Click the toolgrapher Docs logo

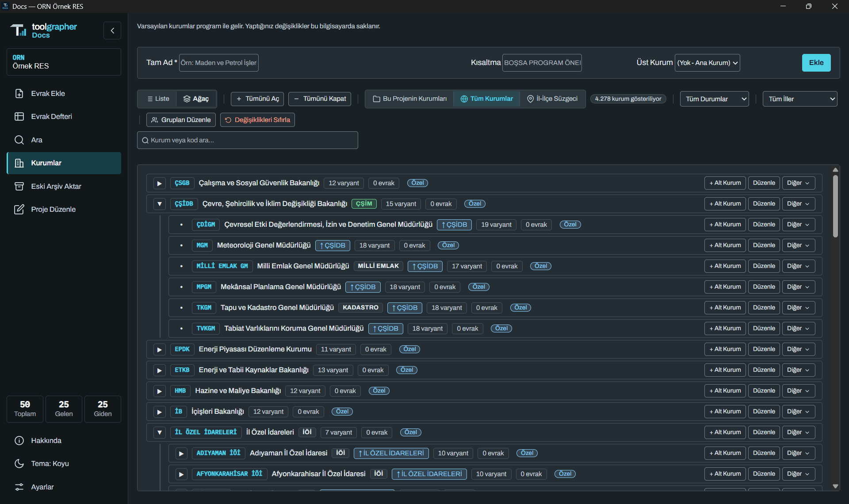click(43, 30)
